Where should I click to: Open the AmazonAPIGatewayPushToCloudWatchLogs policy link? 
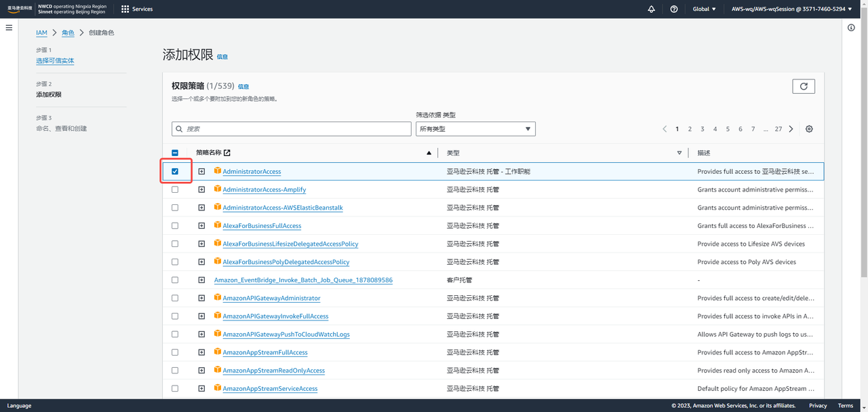coord(286,335)
